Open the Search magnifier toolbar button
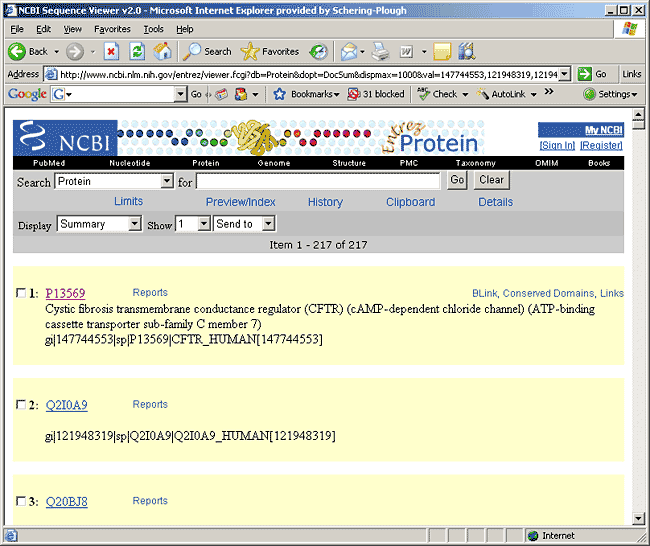650x546 pixels. tap(207, 52)
